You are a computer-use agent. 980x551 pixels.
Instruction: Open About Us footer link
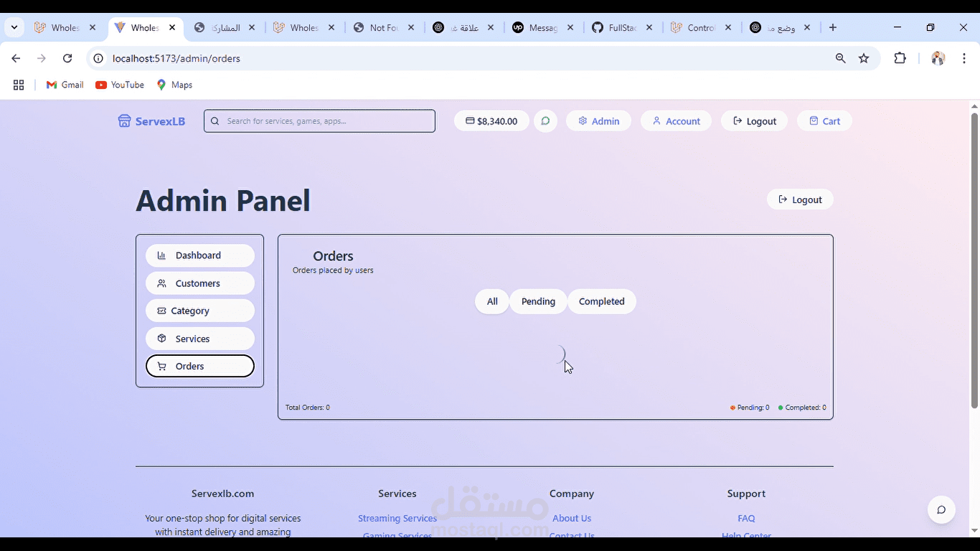pos(572,518)
